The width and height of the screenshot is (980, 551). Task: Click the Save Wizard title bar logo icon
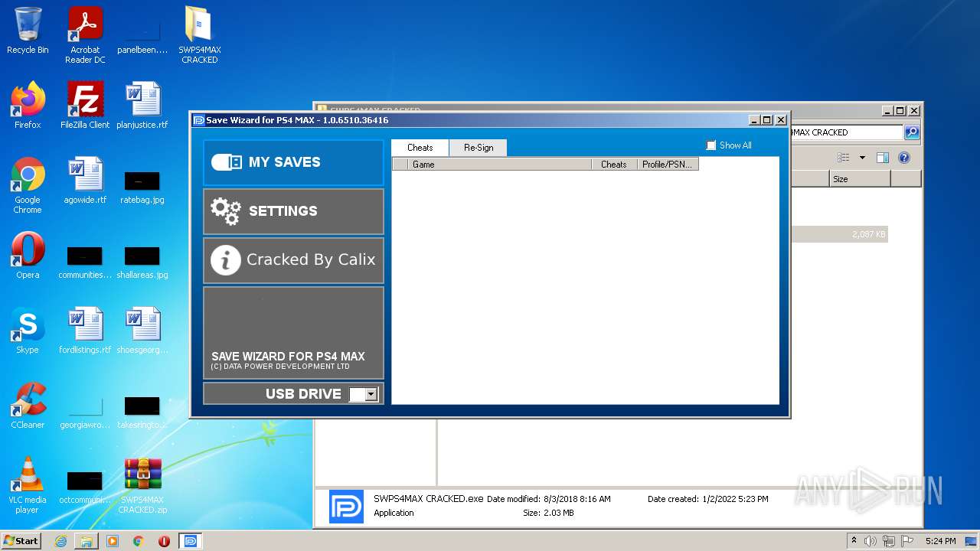pos(199,120)
